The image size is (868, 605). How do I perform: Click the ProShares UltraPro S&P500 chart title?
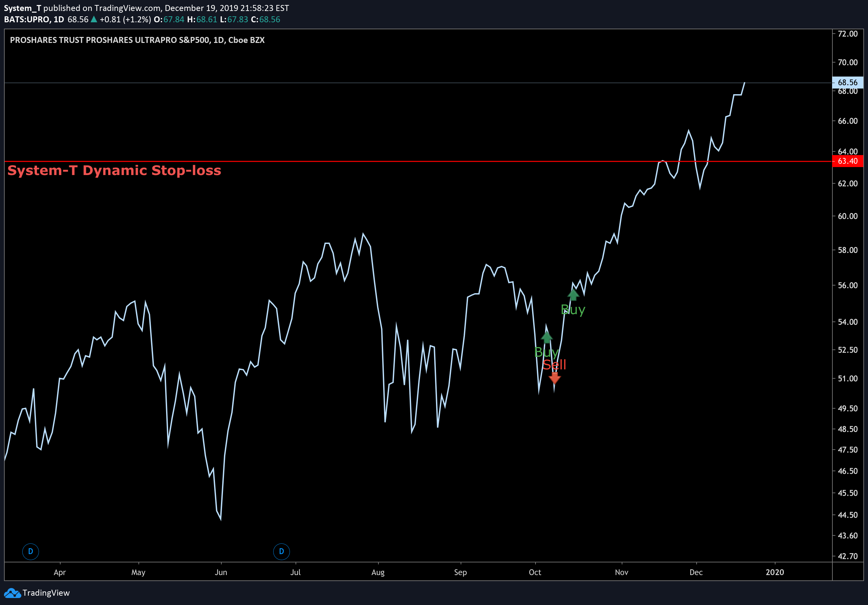point(137,40)
